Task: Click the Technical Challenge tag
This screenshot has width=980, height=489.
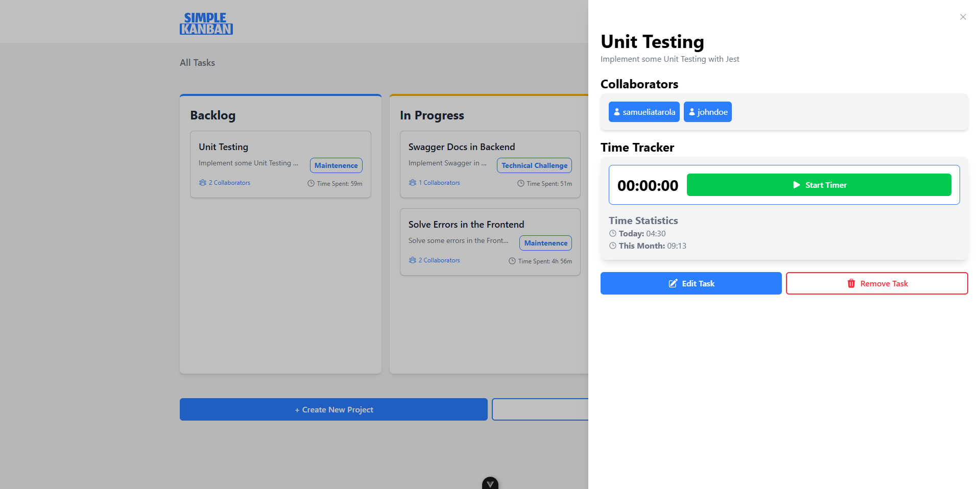Action: tap(534, 165)
